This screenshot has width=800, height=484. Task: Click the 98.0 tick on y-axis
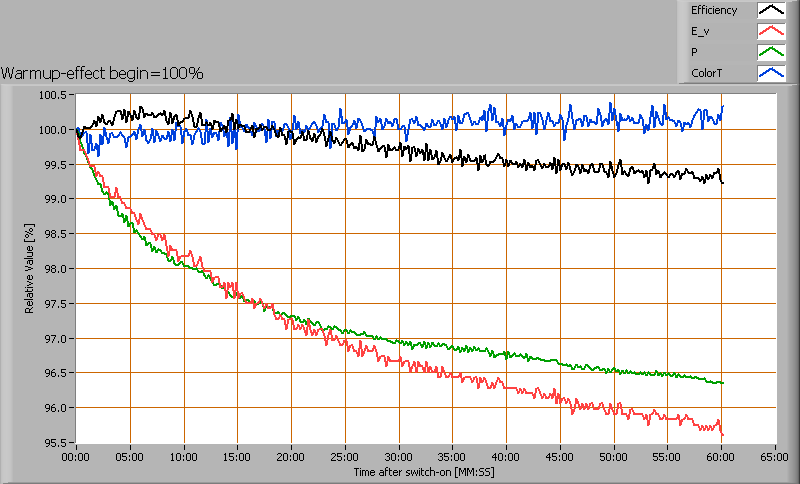tap(57, 269)
